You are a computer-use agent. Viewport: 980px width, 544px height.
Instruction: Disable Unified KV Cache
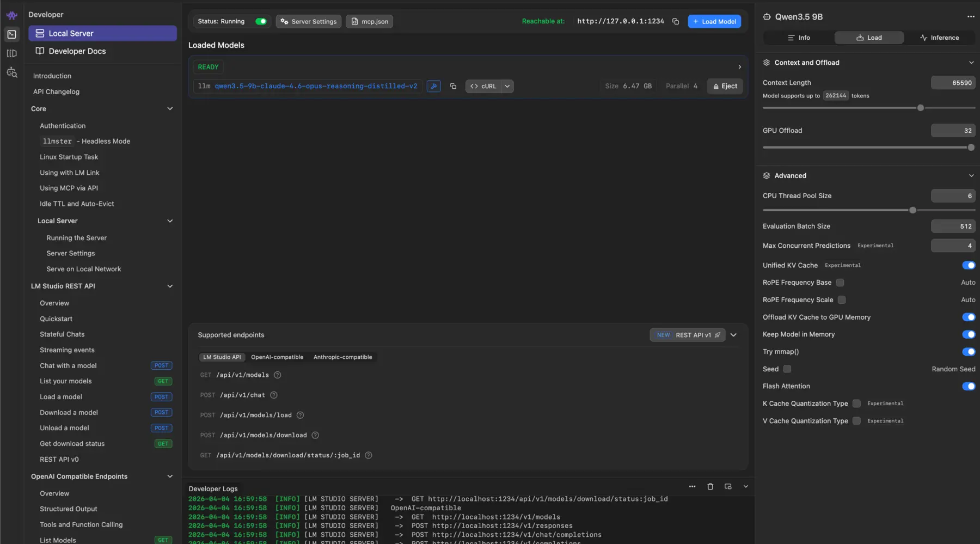click(x=968, y=265)
